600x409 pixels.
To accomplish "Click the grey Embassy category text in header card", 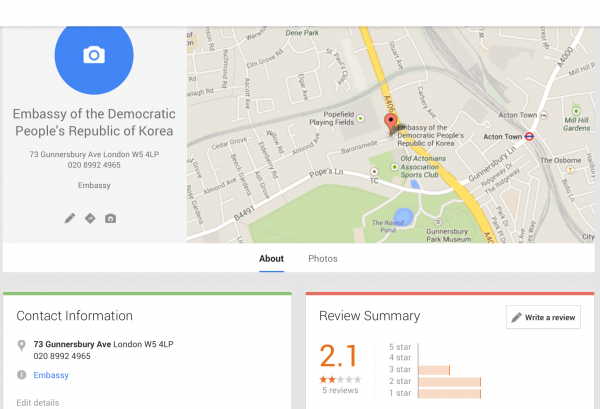I will click(x=94, y=186).
